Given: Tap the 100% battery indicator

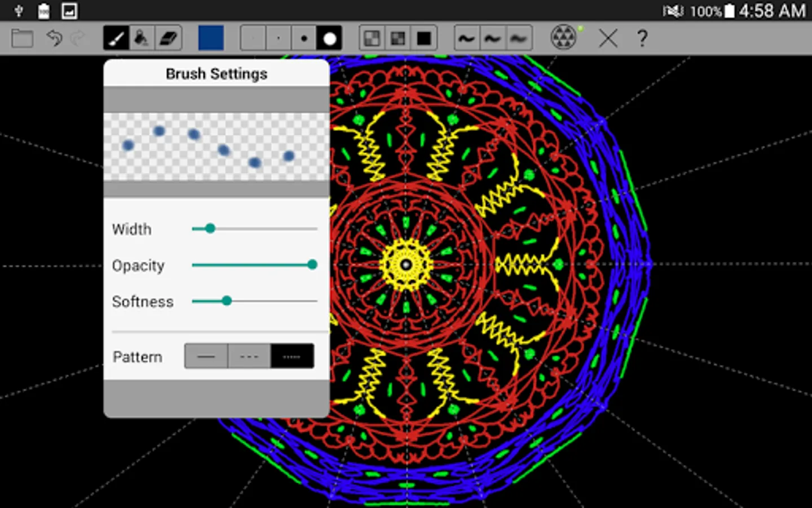Looking at the screenshot, I should tap(712, 11).
